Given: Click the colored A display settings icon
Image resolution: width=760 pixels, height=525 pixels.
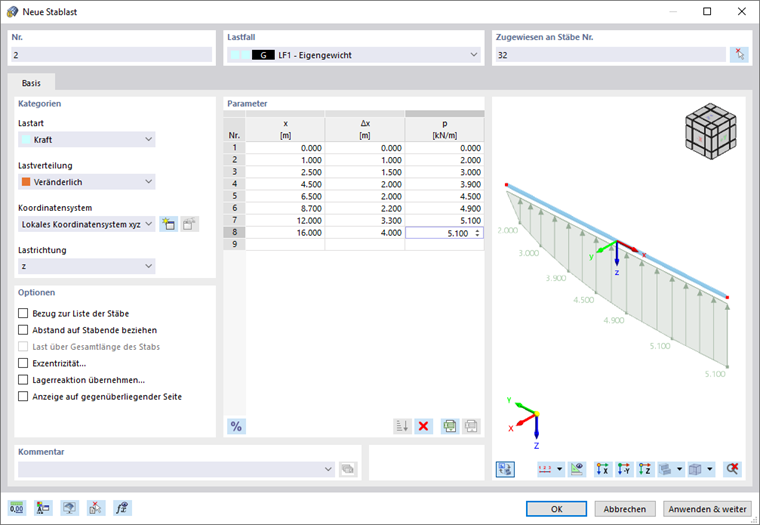Looking at the screenshot, I should click(43, 508).
